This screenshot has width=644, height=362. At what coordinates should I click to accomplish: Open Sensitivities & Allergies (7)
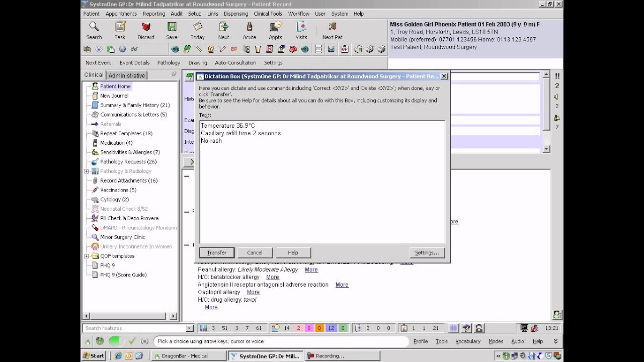pos(130,152)
